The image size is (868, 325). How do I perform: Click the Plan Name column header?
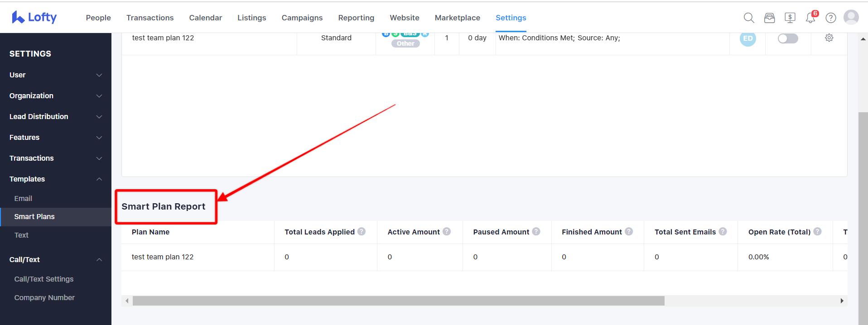point(150,232)
